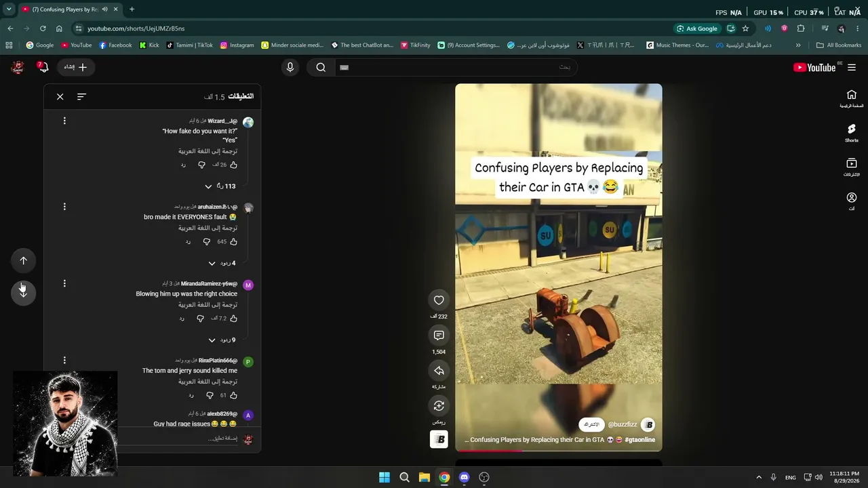The width and height of the screenshot is (868, 488).
Task: Dislike the RinxPlatin666 comment
Action: [210, 395]
